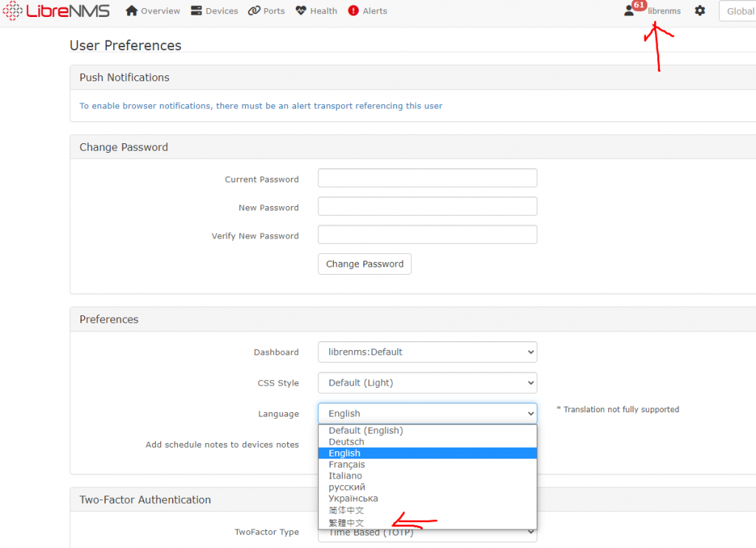
Task: Click the red Alerts exclamation icon
Action: point(354,10)
